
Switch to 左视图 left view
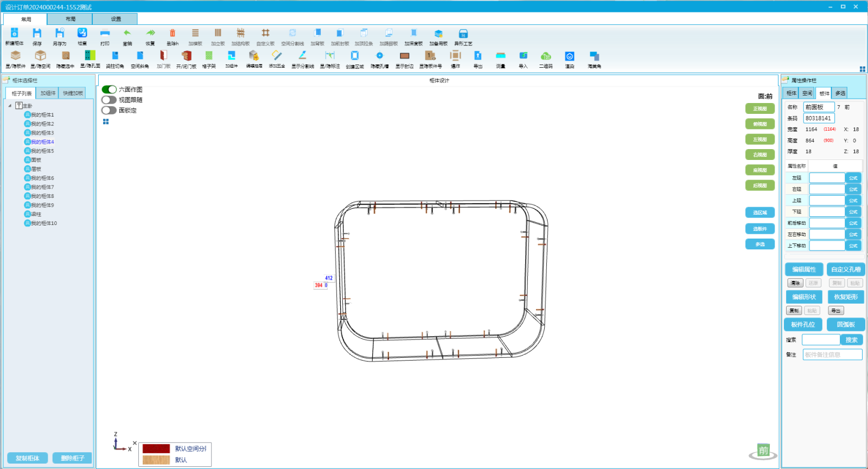(x=760, y=139)
